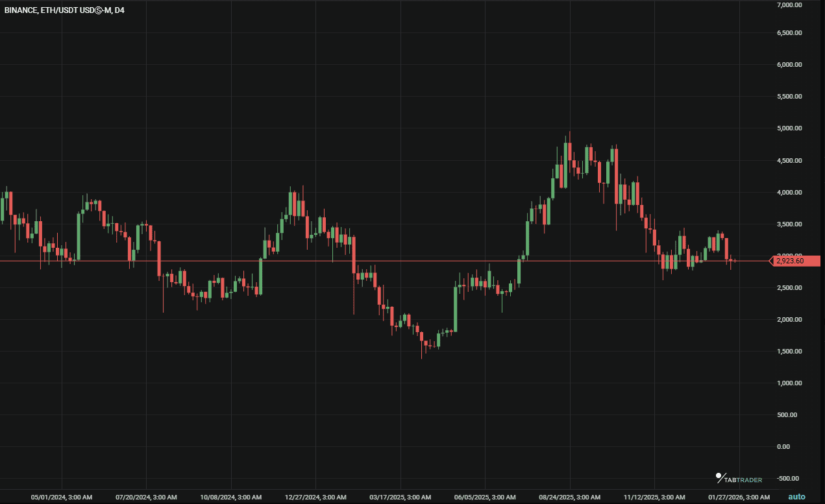Screen dimensions: 825x504
Task: Toggle the auto scale button
Action: pos(796,497)
